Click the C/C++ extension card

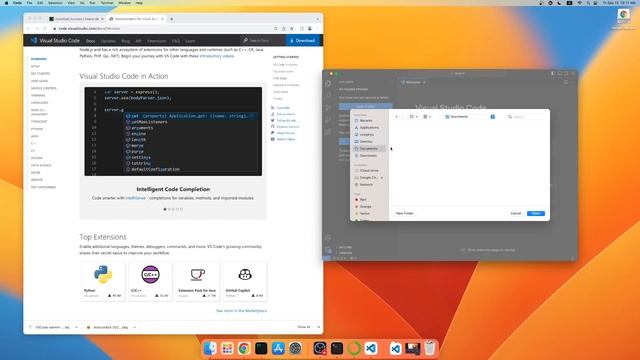150,282
